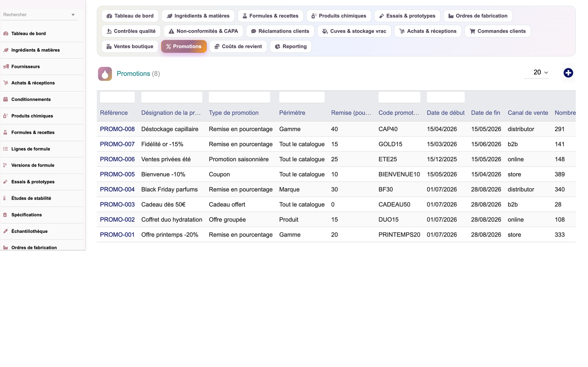Open record PROMO-001
This screenshot has width=588, height=367.
click(117, 235)
